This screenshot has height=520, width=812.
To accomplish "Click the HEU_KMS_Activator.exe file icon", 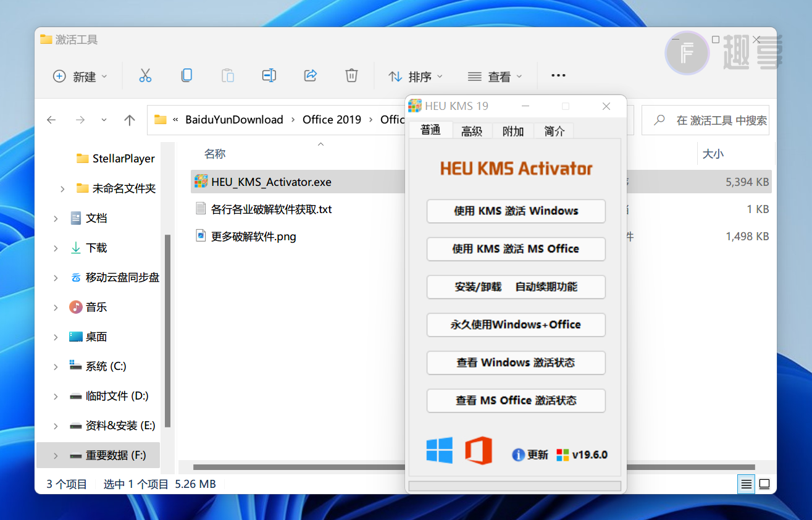I will click(201, 182).
